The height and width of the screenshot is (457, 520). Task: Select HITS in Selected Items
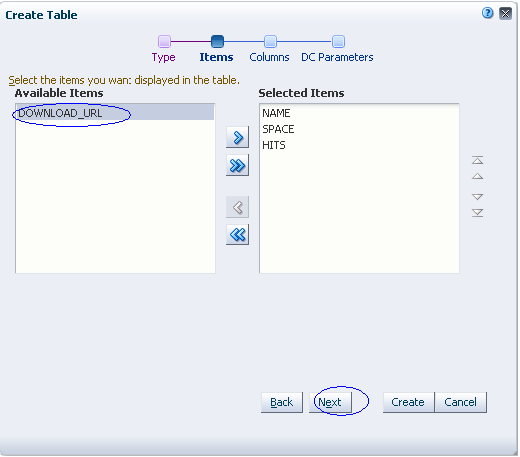(359, 145)
